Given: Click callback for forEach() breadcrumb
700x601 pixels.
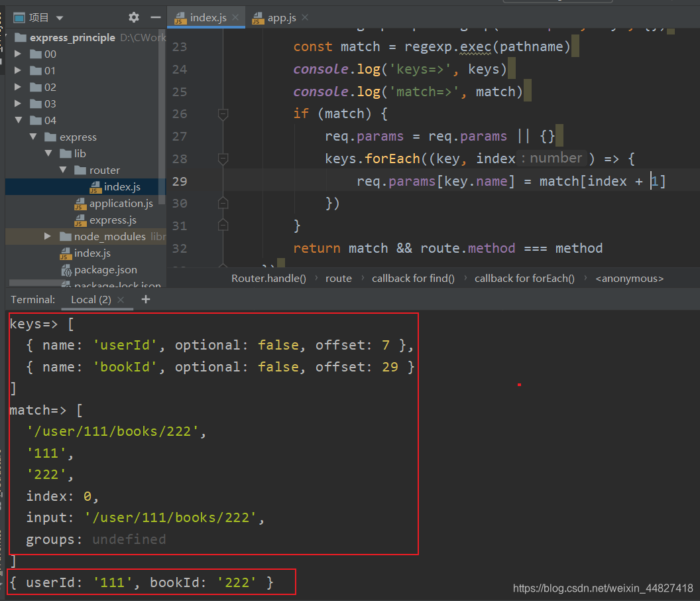Looking at the screenshot, I should 524,279.
